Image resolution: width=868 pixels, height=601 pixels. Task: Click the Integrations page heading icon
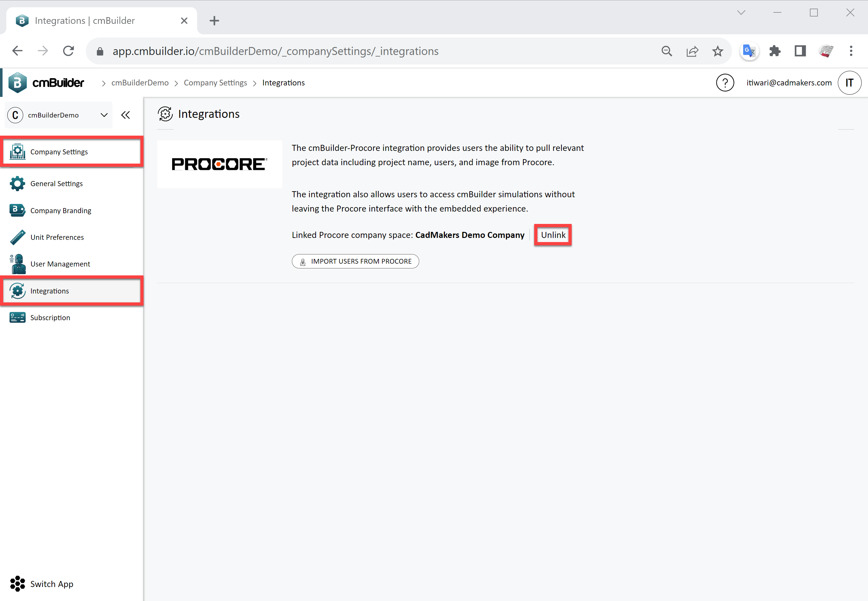pos(165,114)
